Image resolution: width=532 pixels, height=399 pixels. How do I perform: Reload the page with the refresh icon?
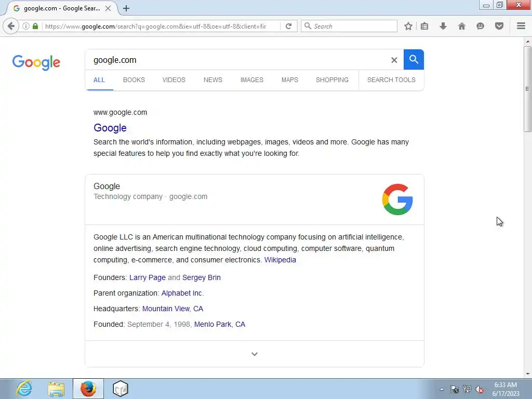tap(288, 26)
